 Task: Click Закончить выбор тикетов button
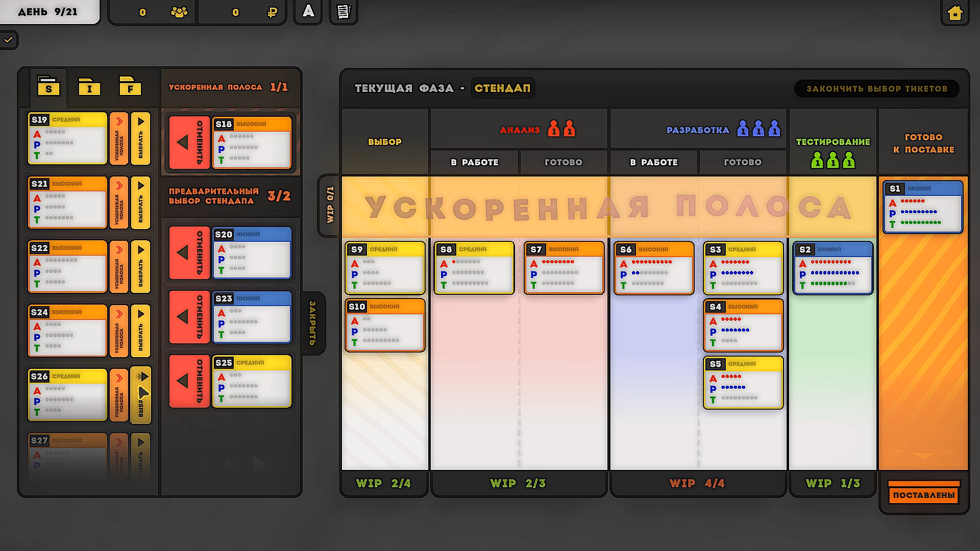(x=876, y=89)
